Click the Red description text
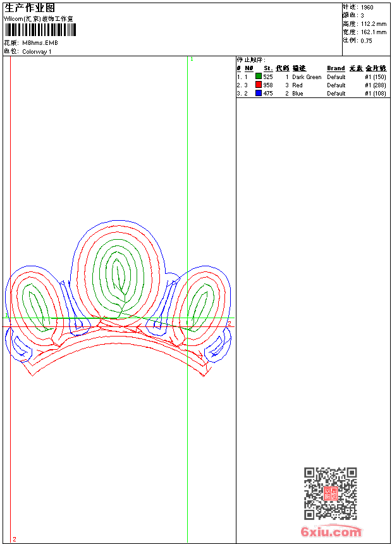The height and width of the screenshot is (544, 392). click(297, 85)
